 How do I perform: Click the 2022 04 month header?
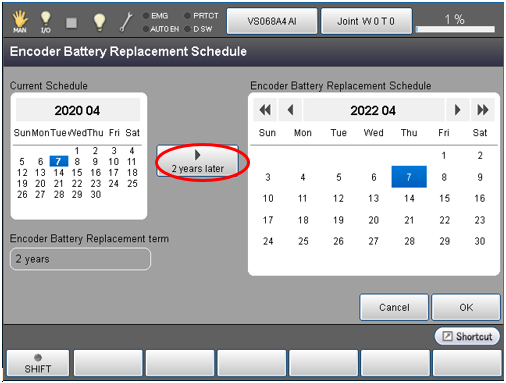[x=373, y=110]
